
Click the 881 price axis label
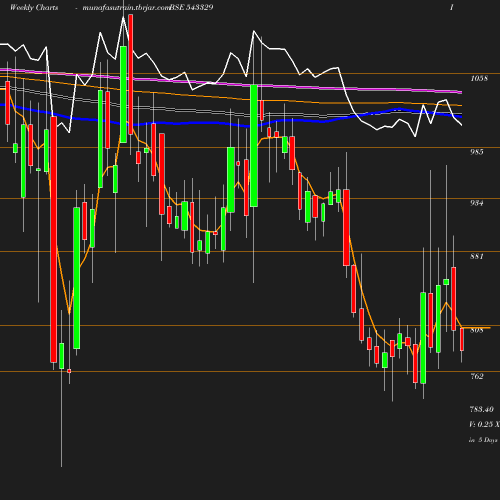point(477,256)
